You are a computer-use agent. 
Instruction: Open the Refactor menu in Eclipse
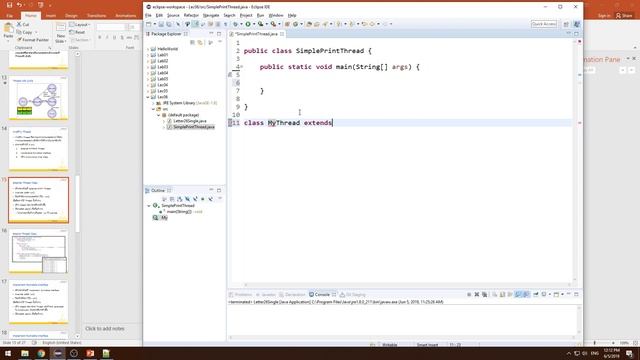(191, 15)
